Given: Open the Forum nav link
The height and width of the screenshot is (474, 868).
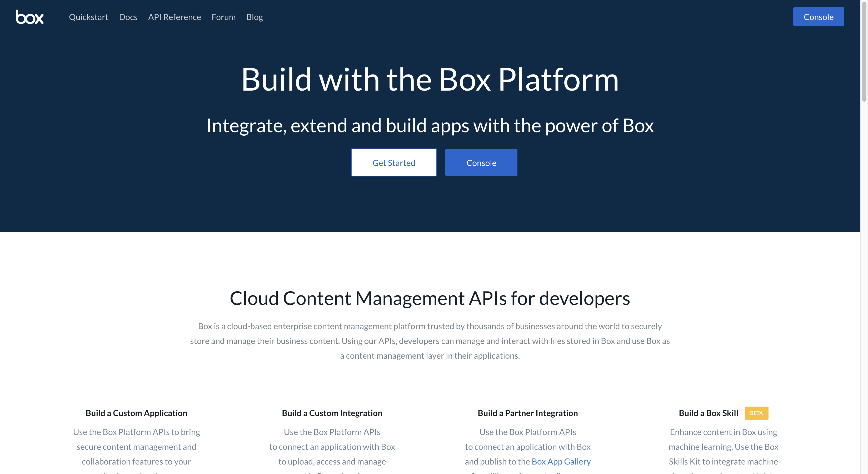Looking at the screenshot, I should coord(224,17).
